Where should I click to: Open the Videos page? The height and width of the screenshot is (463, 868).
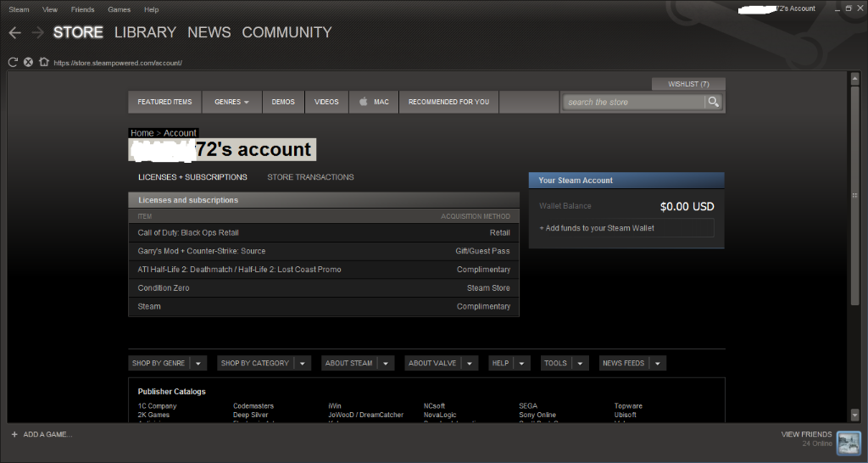click(x=326, y=102)
